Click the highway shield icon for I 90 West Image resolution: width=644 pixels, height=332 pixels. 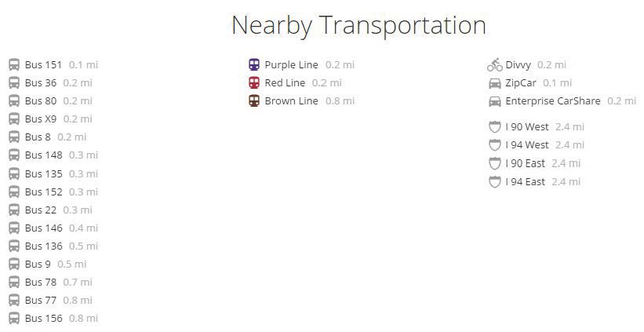[x=494, y=126]
